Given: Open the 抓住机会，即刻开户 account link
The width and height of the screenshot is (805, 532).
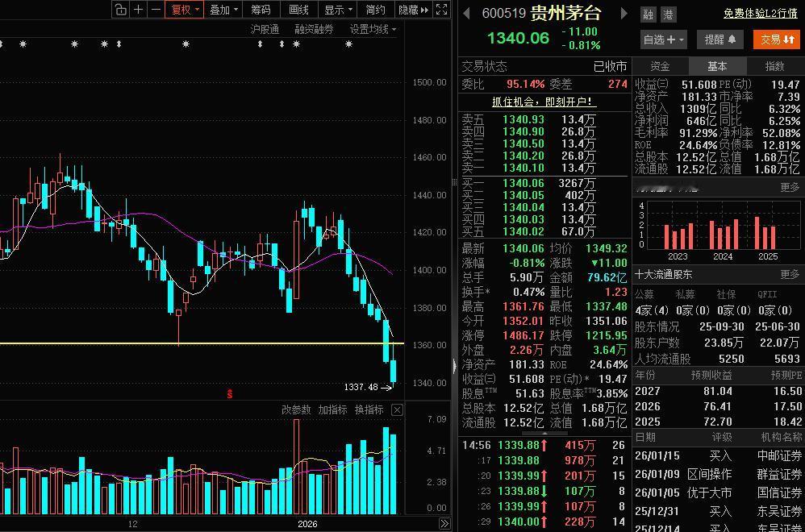Looking at the screenshot, I should 544,102.
